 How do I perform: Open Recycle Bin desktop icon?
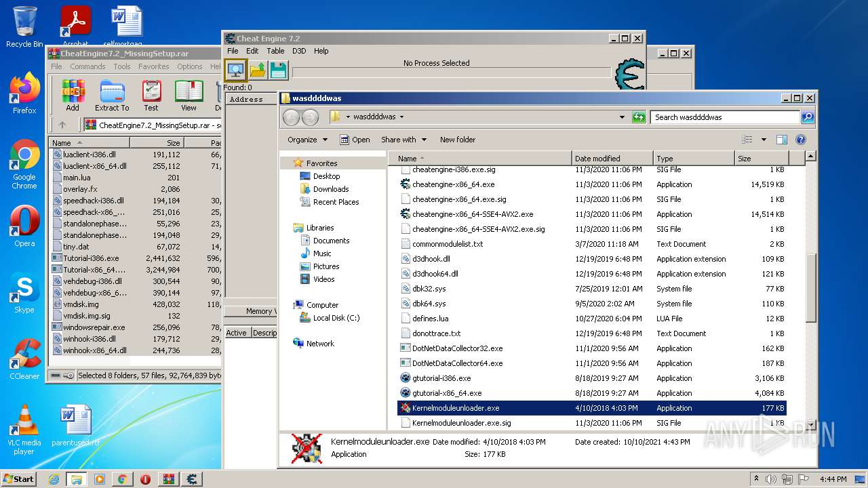(24, 27)
